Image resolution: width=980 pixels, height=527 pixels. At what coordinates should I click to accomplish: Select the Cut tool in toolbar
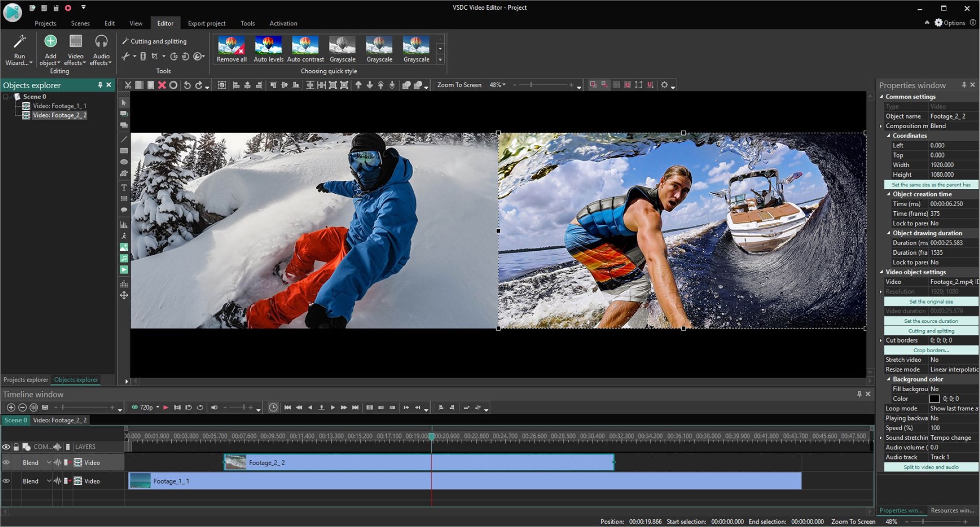128,85
